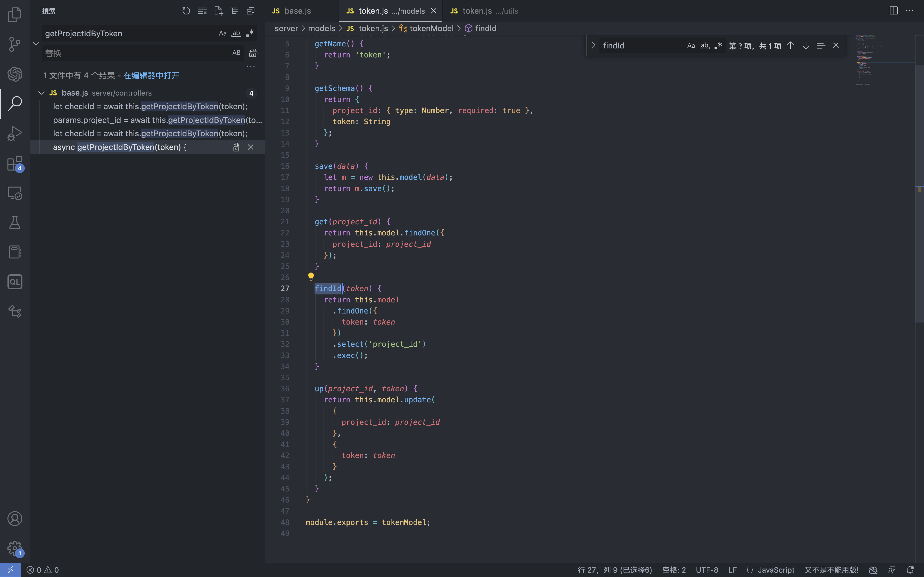The width and height of the screenshot is (924, 577).
Task: Click the split editor right icon
Action: (894, 11)
